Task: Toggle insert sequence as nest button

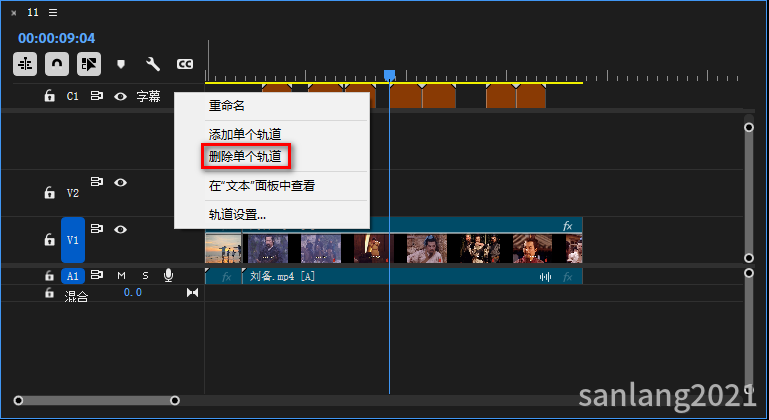Action: (25, 64)
